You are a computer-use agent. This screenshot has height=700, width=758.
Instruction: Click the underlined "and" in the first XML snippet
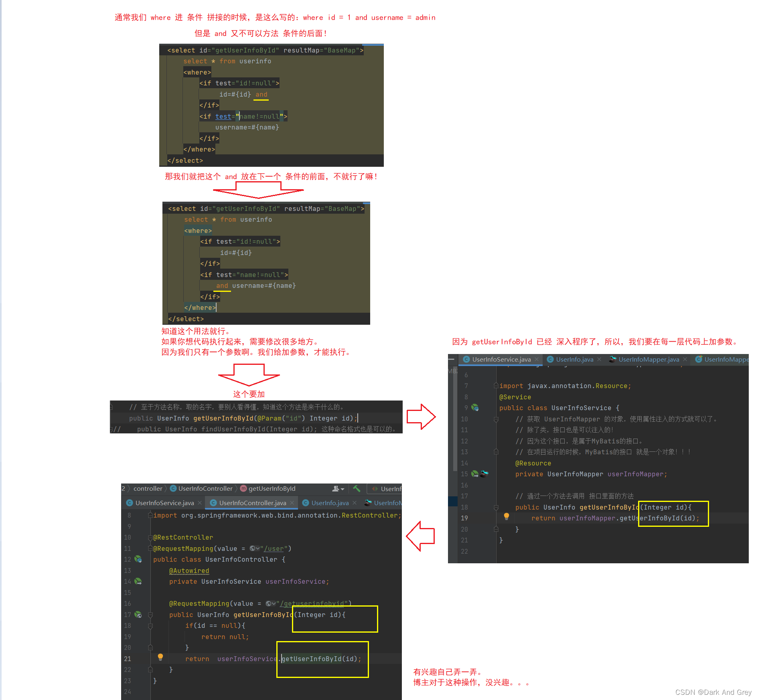click(x=261, y=95)
